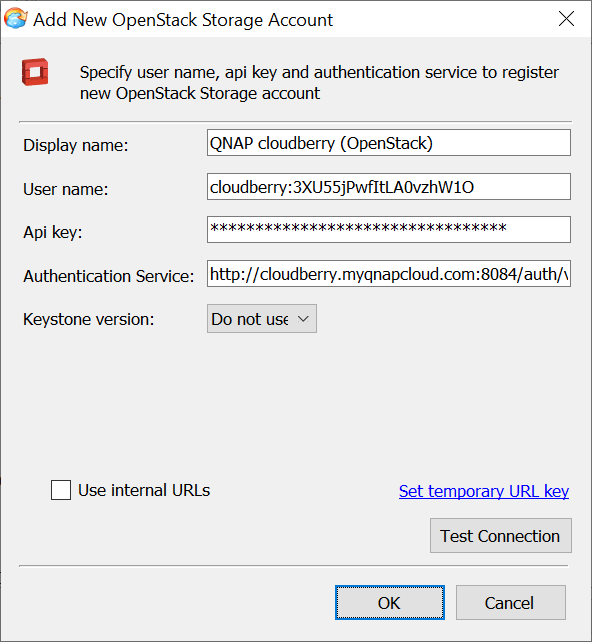Click the dialog title text
Image resolution: width=592 pixels, height=642 pixels.
[183, 20]
